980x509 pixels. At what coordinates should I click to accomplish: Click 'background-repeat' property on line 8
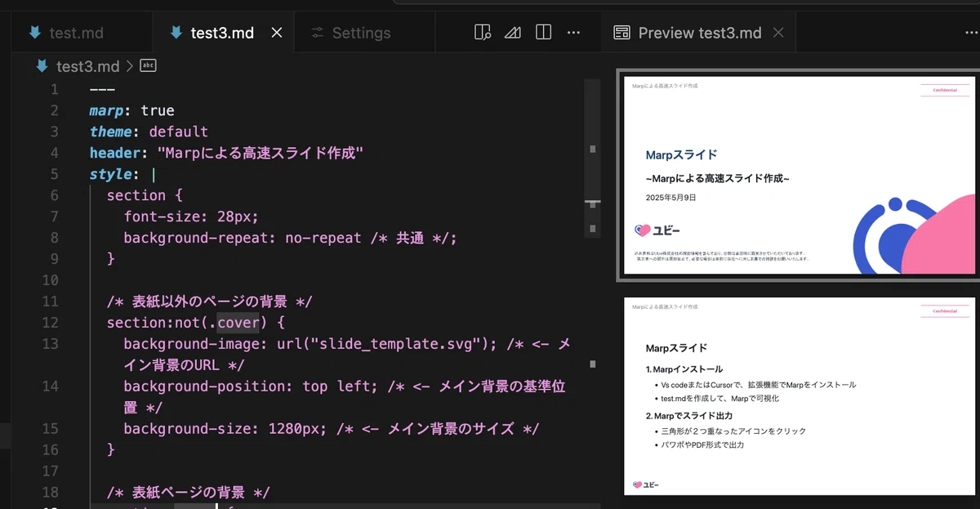200,238
